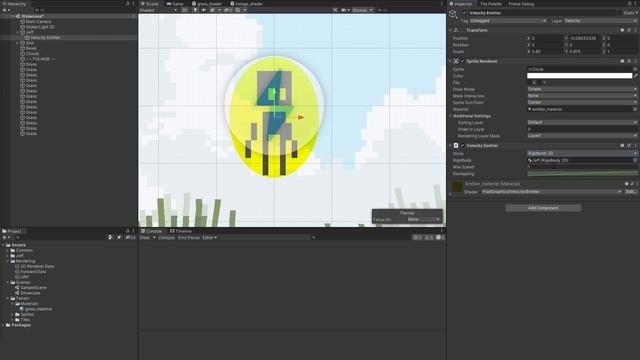Click the green Remapping curve field
The height and width of the screenshot is (360, 640).
tap(582, 173)
